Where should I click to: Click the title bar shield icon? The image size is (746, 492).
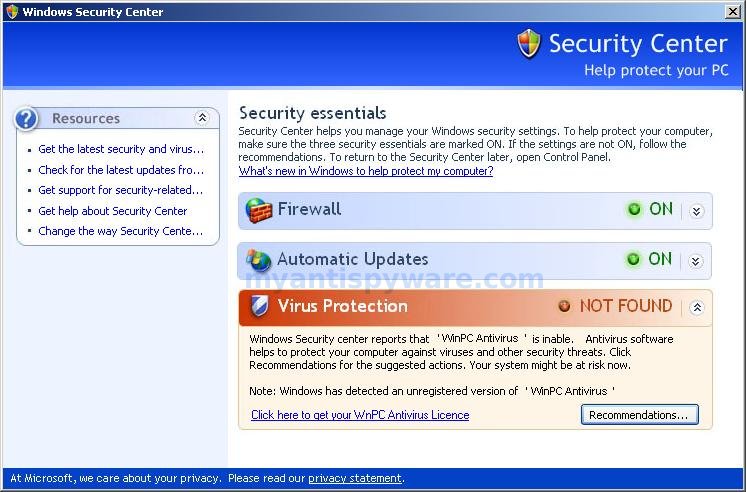click(12, 11)
